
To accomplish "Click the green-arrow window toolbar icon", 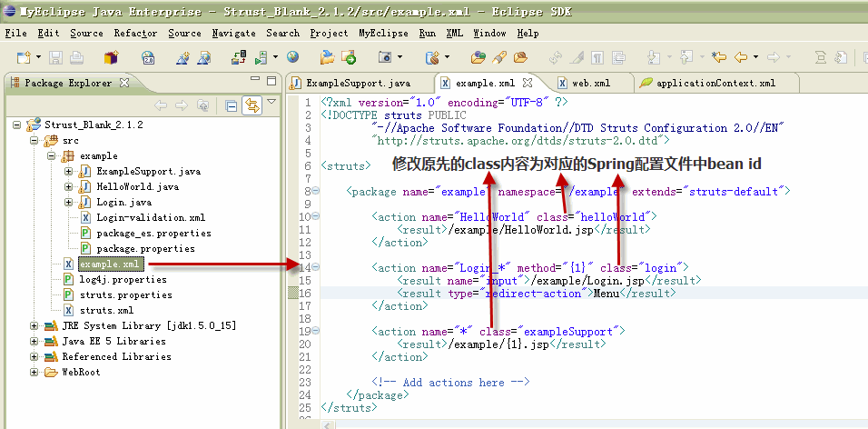I will [x=348, y=57].
